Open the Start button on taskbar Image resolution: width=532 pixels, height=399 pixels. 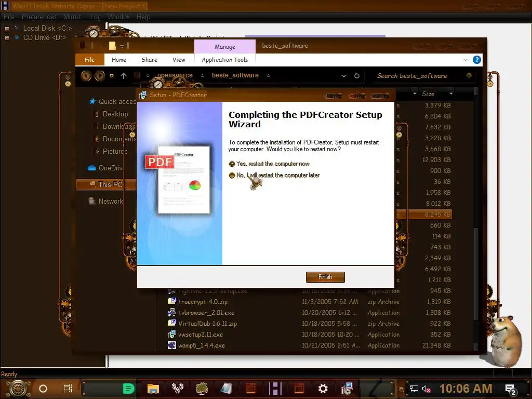coord(18,389)
